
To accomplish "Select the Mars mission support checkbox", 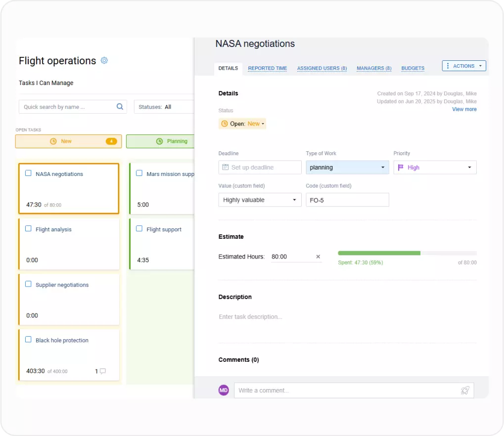I will pos(139,173).
